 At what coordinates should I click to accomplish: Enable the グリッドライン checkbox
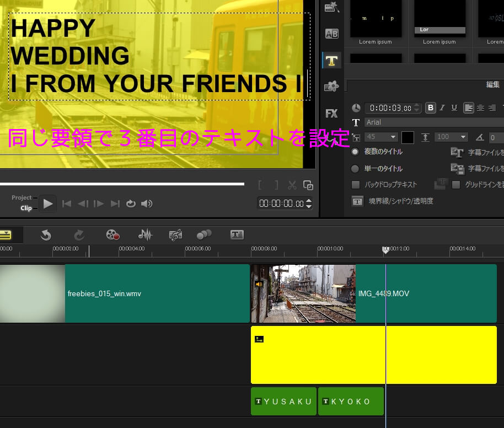(456, 185)
